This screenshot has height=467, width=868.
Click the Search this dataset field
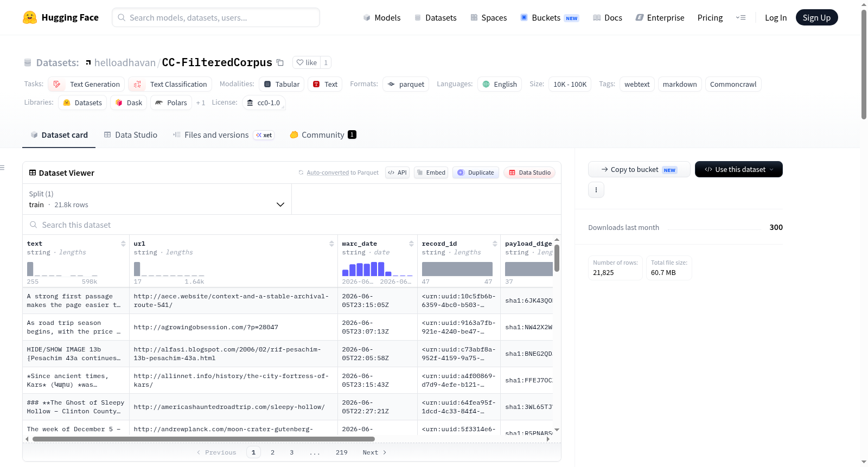pos(292,225)
